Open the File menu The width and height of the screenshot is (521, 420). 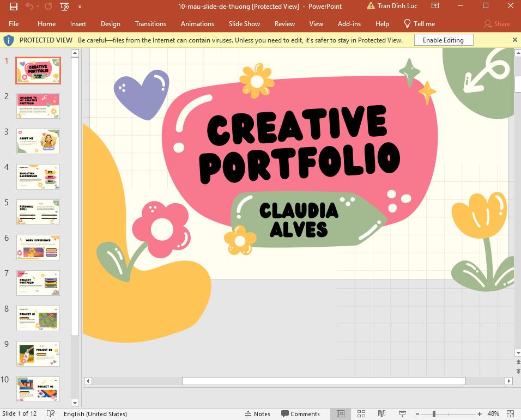click(14, 23)
